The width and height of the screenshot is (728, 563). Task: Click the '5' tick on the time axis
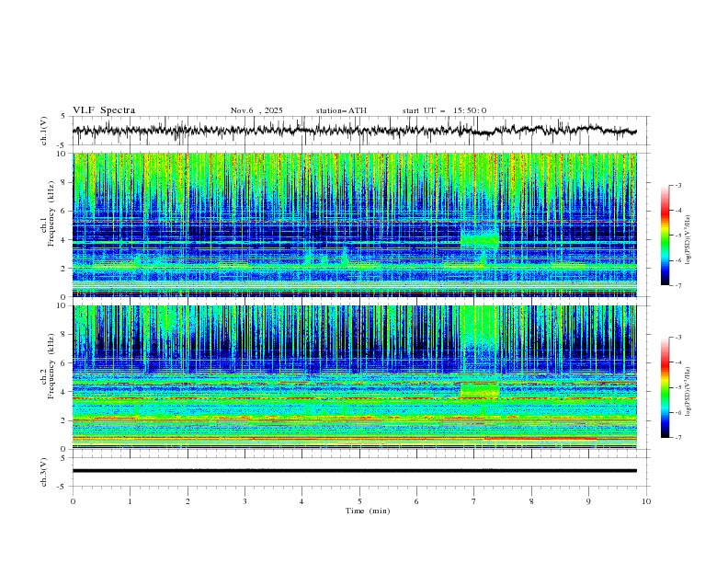click(x=359, y=501)
